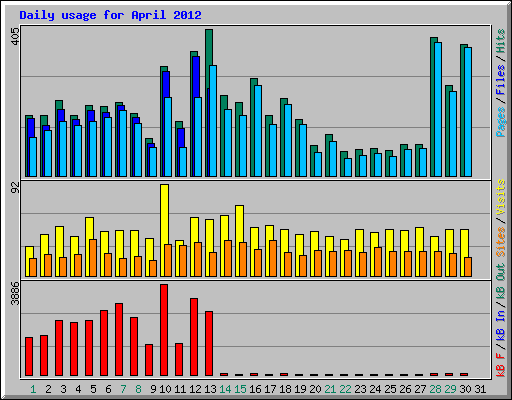Click the 'Daily usage for April 2012' title

pos(110,15)
